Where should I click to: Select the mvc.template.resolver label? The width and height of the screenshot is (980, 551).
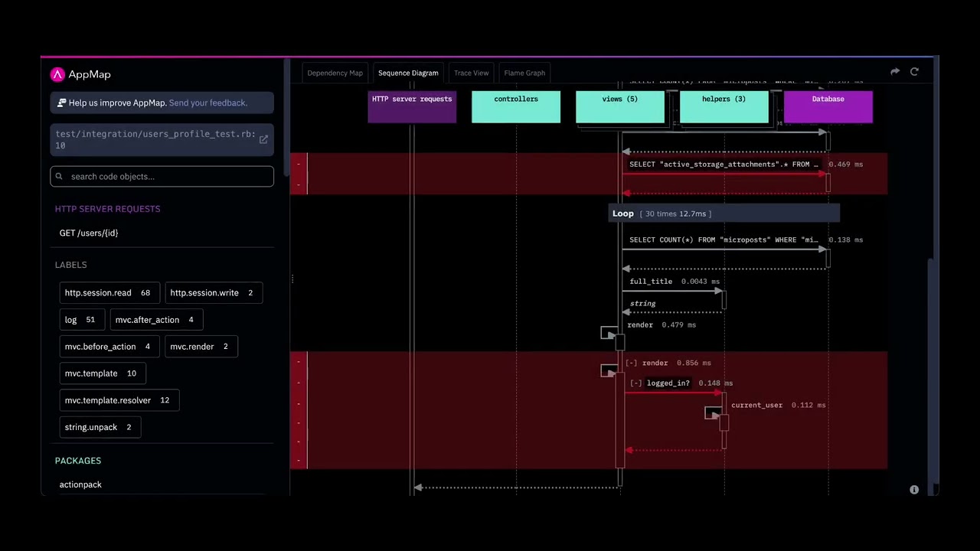pos(119,400)
